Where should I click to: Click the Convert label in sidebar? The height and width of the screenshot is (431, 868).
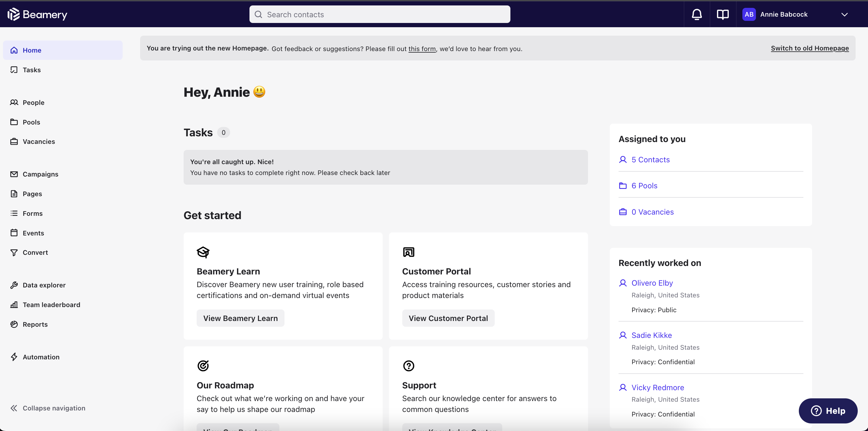click(35, 253)
